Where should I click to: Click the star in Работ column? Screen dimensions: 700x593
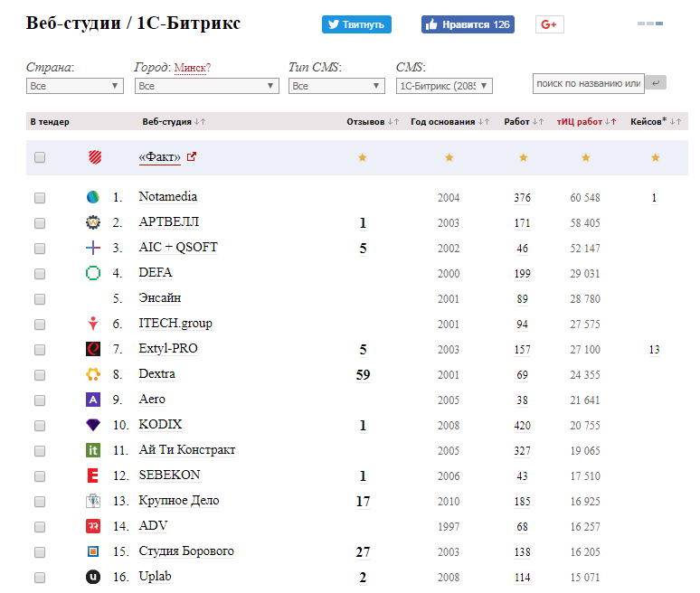pos(524,157)
